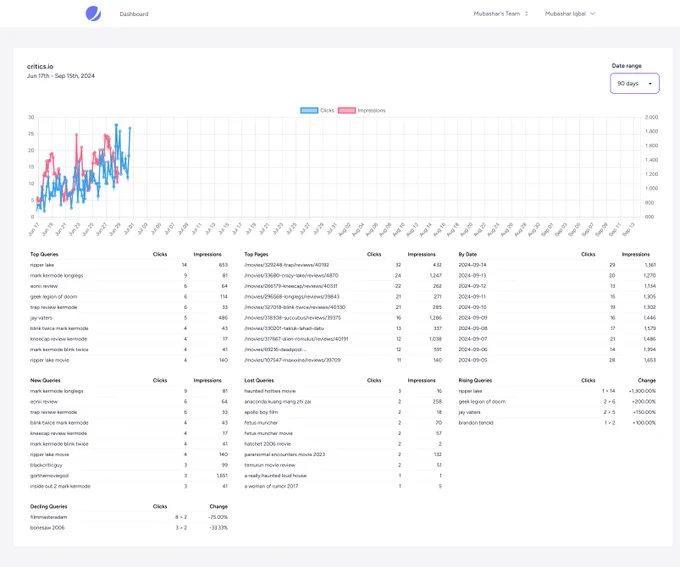Viewport: 680px width, 567px height.
Task: Click the Top Queries table heading
Action: tap(44, 254)
